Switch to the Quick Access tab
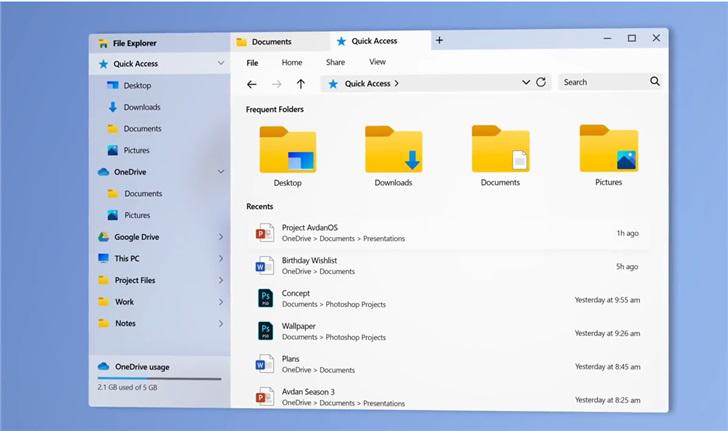Screen dimensions: 728x431 tap(380, 41)
